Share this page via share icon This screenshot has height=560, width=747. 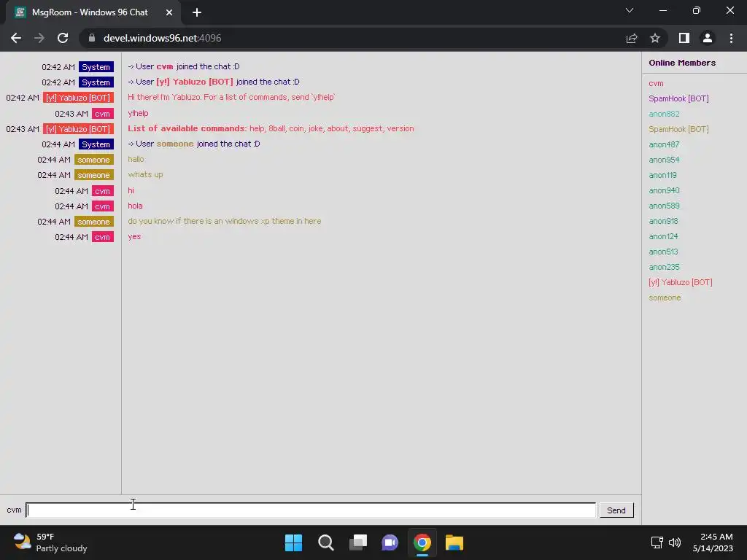pos(632,38)
